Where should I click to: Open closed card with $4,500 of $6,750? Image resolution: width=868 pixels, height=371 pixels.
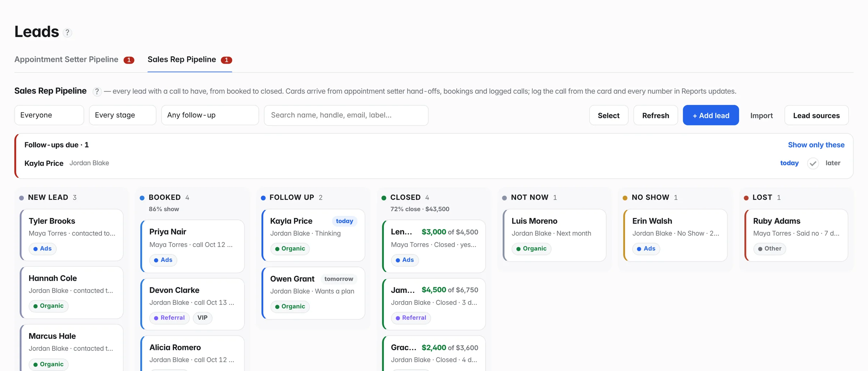tap(434, 304)
